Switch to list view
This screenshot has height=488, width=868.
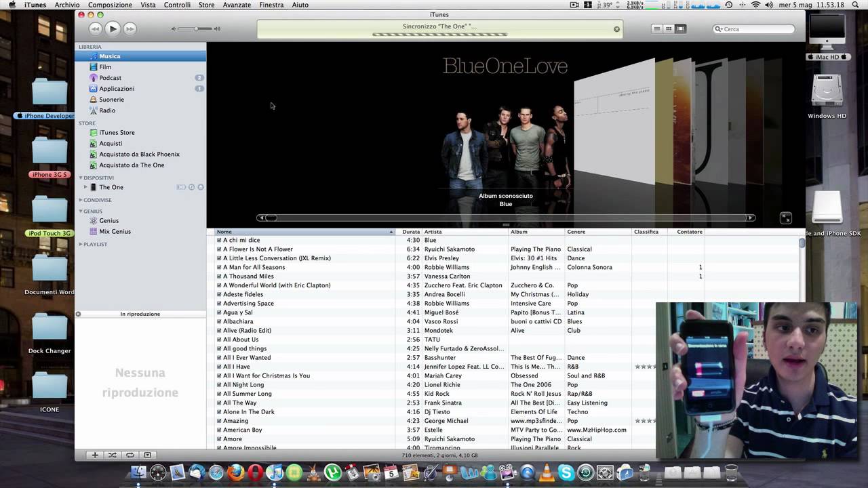[656, 28]
